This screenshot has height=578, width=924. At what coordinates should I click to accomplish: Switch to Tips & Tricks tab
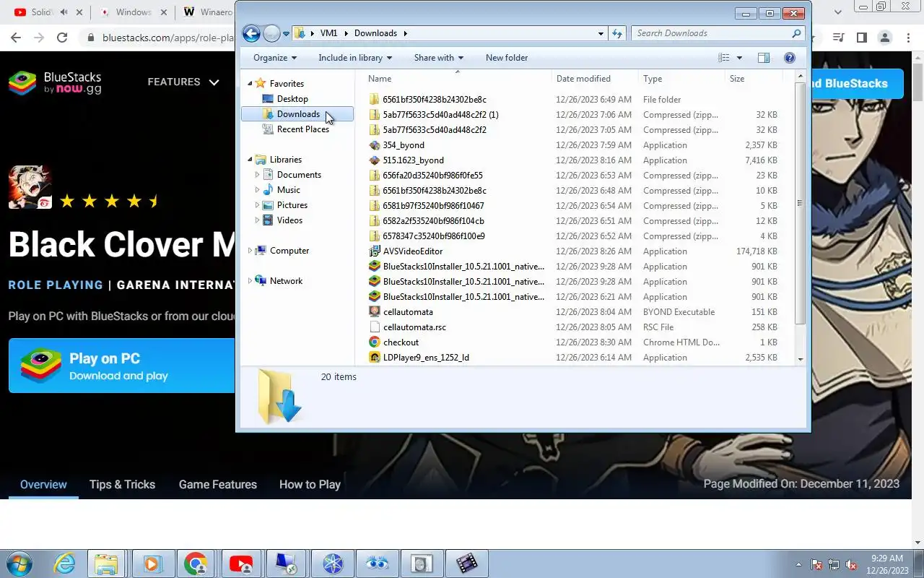point(122,485)
